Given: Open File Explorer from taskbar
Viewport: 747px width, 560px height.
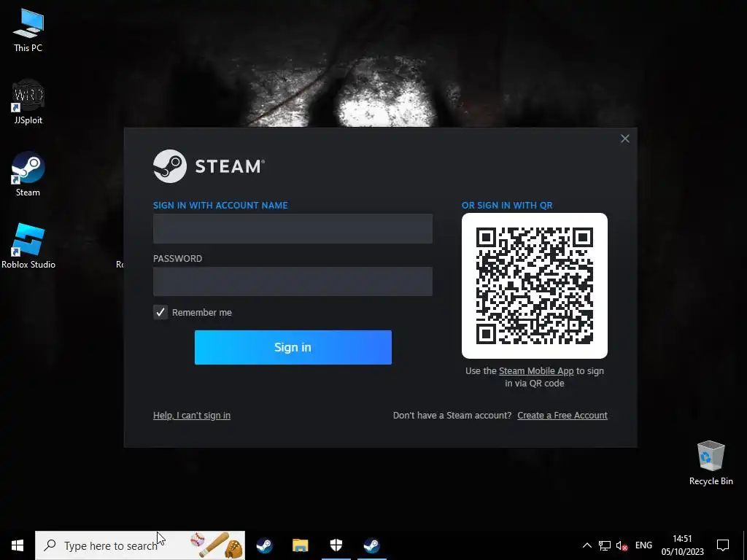Looking at the screenshot, I should 300,545.
